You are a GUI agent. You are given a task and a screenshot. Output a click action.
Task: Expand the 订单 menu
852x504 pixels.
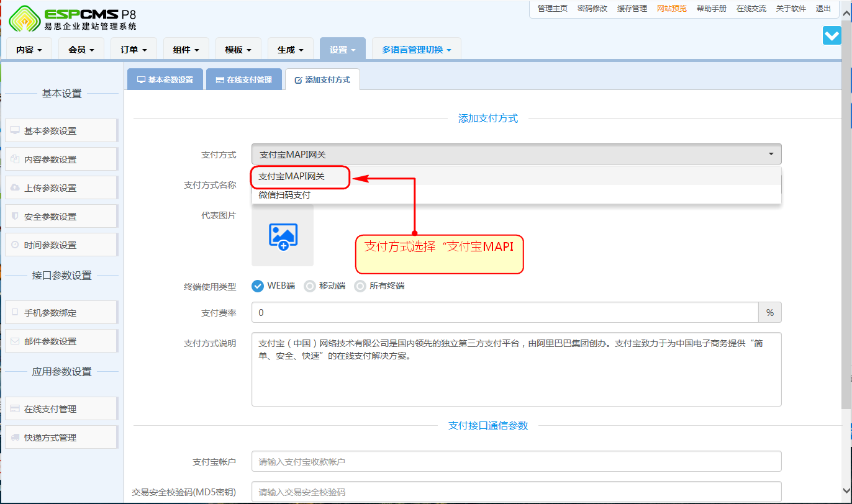[x=134, y=49]
